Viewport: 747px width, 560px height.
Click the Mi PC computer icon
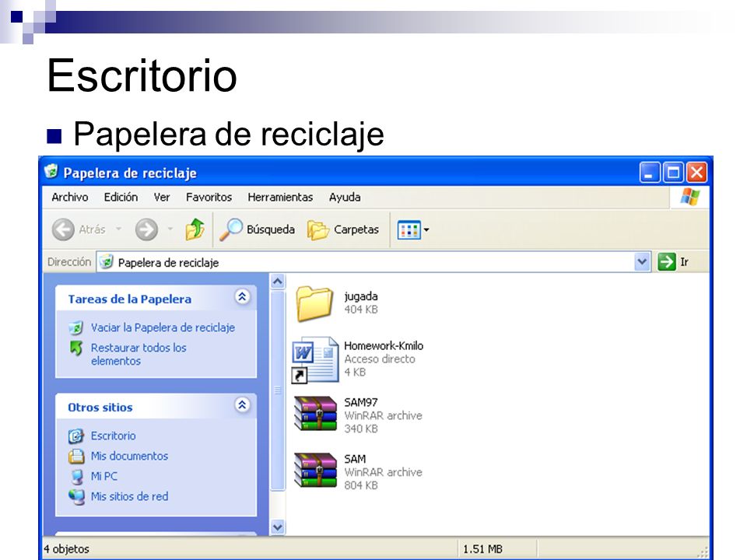click(76, 477)
